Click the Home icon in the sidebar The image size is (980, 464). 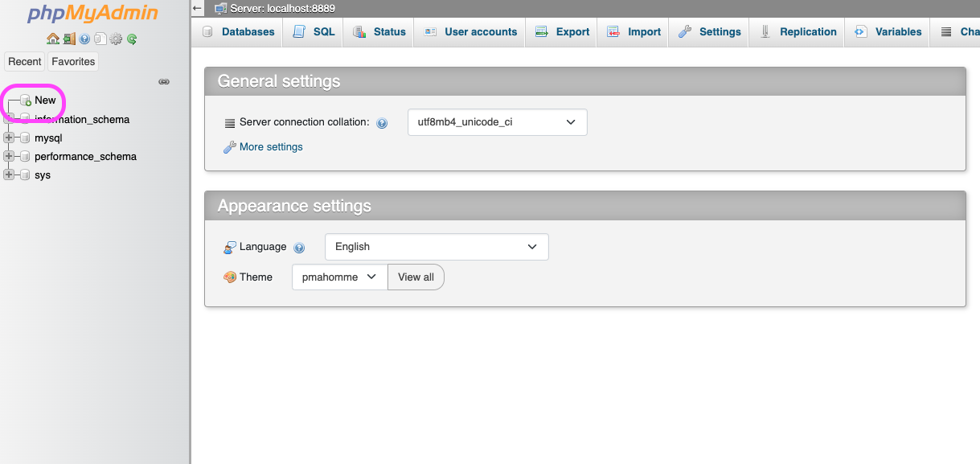[53, 39]
